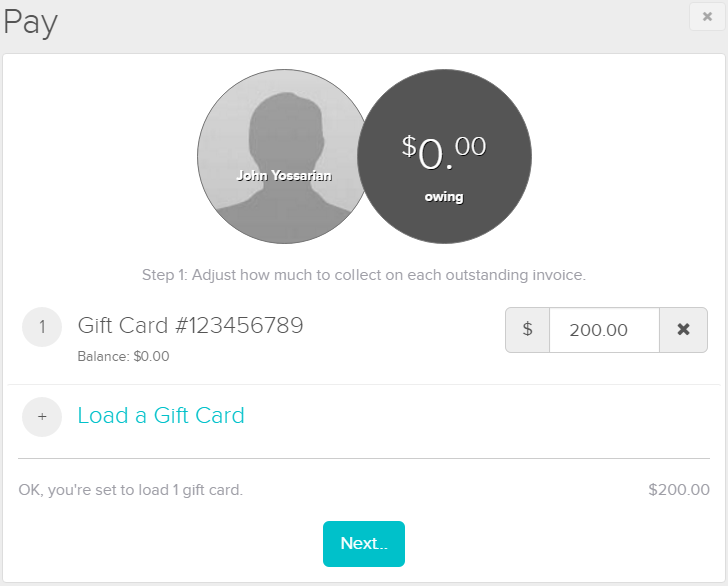Click the plus icon beside Load a Gift Card
The width and height of the screenshot is (728, 586).
tap(42, 416)
